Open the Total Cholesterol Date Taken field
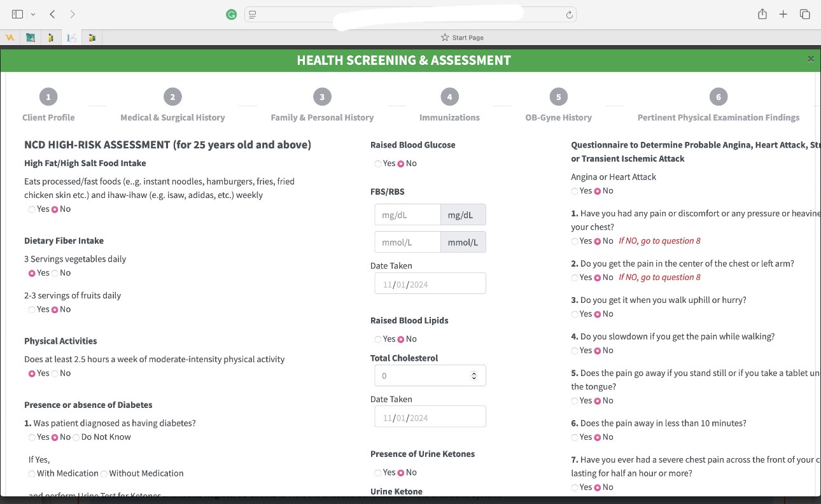 [x=430, y=417]
